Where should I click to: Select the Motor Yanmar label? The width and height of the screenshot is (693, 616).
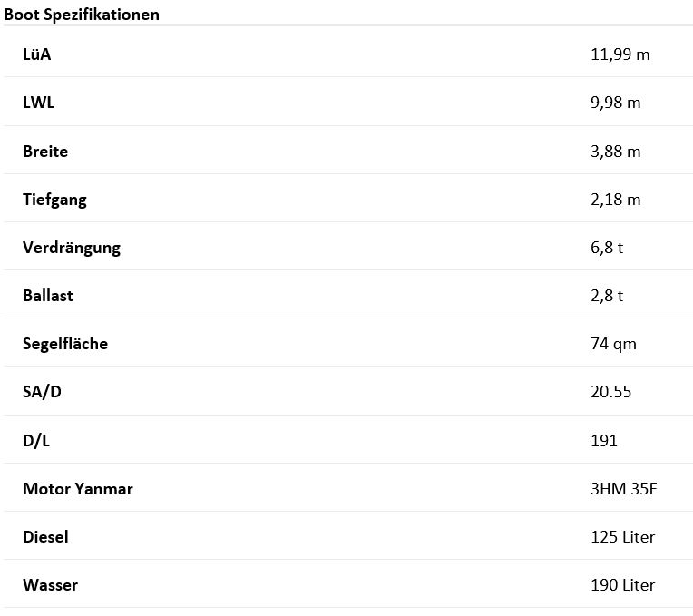78,489
